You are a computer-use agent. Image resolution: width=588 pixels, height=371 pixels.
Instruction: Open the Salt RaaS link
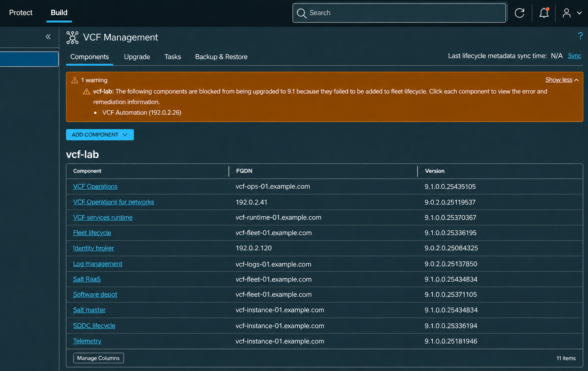[87, 279]
